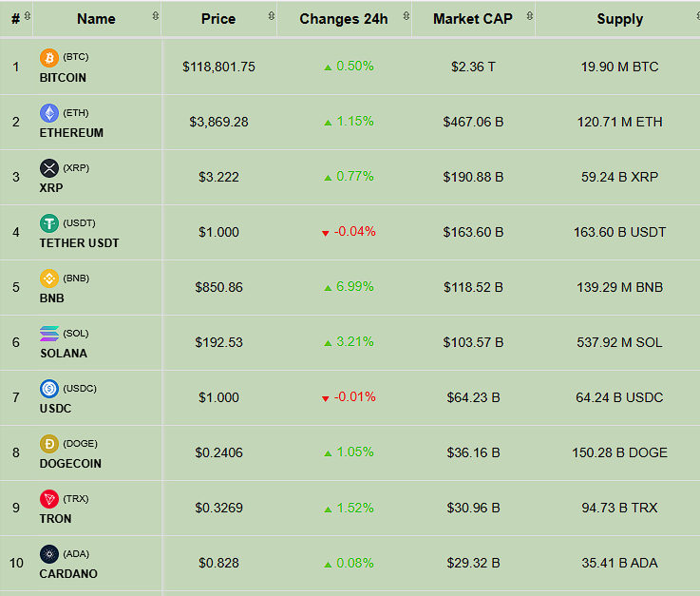The image size is (700, 596).
Task: Open the USDC coin name link
Action: click(x=55, y=409)
